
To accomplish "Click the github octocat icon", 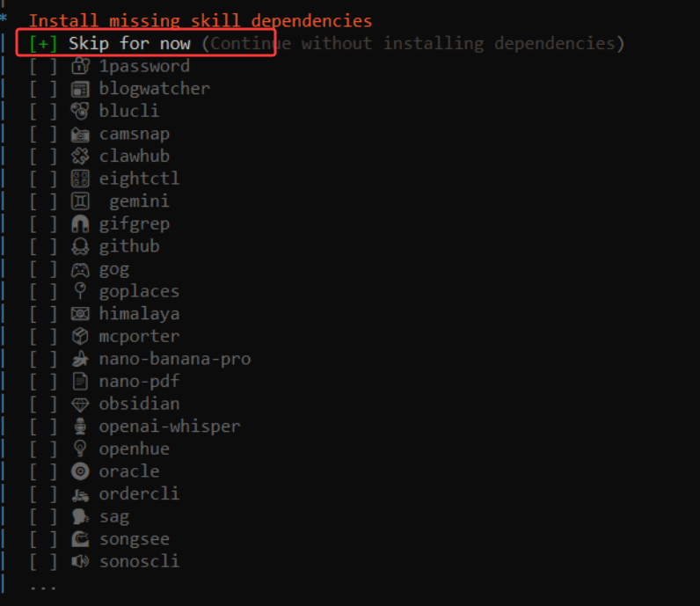I will point(80,246).
